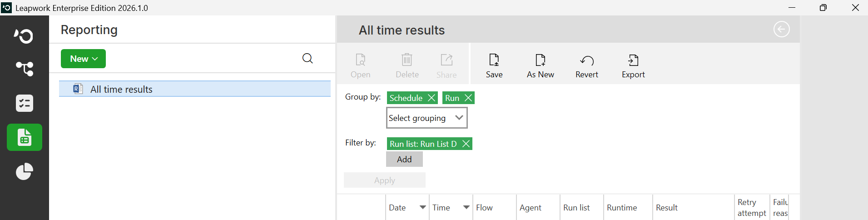Click the Open toolbar button
The height and width of the screenshot is (220, 868).
click(x=360, y=66)
